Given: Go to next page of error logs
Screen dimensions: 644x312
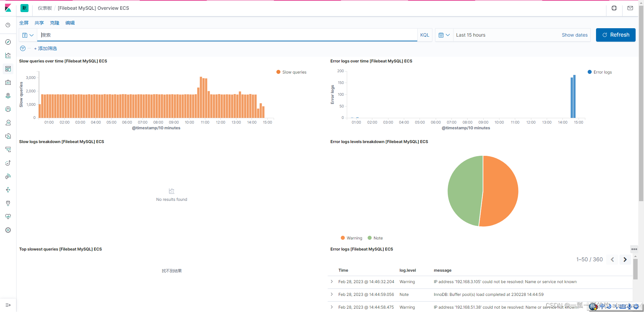Looking at the screenshot, I should 625,260.
